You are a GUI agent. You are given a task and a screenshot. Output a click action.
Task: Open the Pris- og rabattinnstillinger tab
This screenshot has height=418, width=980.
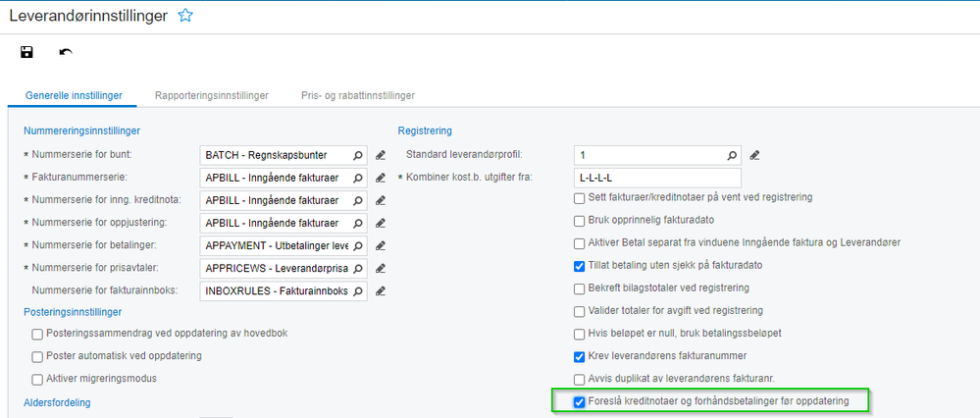point(358,95)
